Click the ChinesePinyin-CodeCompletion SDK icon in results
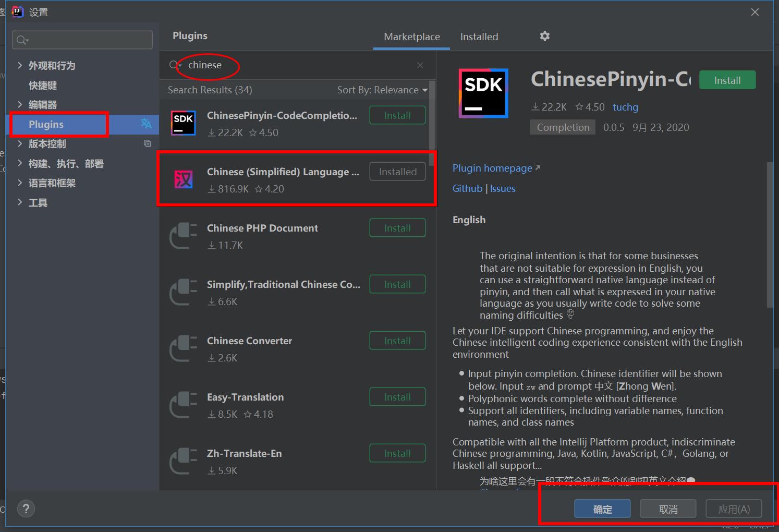 coord(184,123)
